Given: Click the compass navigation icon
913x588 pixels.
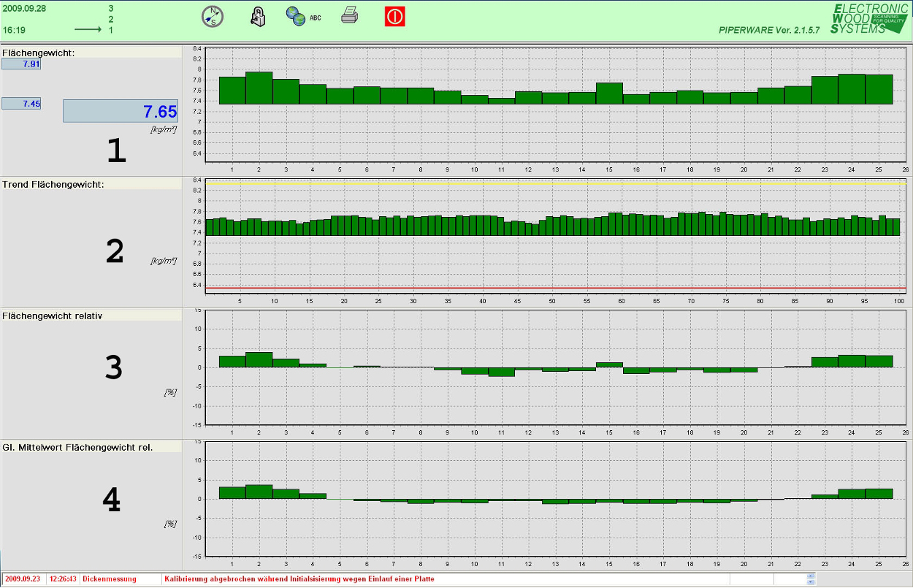Looking at the screenshot, I should (211, 16).
